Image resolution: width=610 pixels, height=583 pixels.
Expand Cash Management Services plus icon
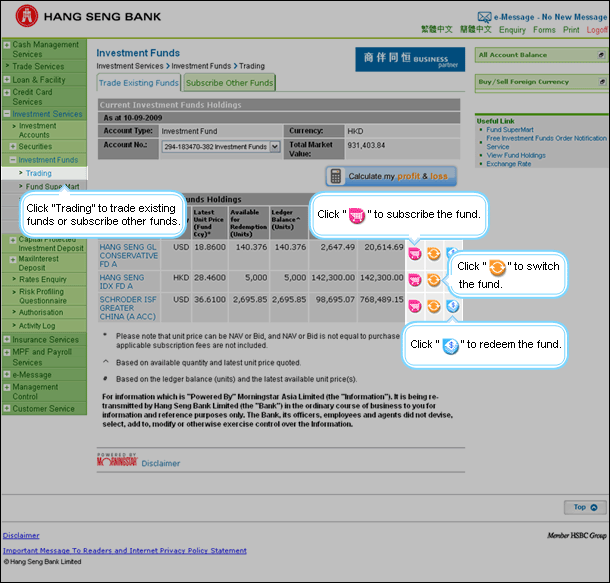pos(7,45)
